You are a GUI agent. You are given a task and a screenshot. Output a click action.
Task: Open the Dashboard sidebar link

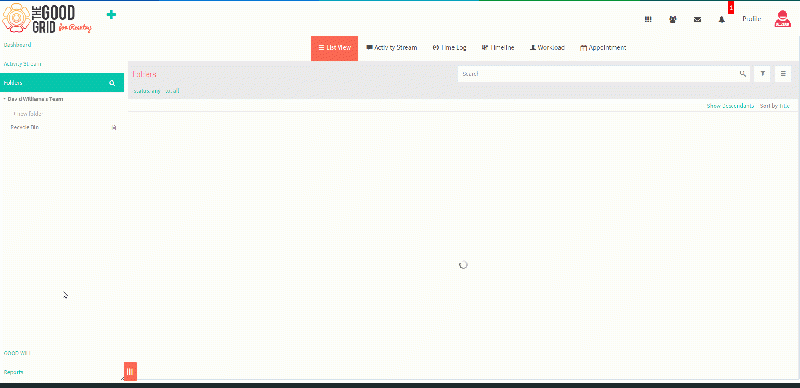[x=17, y=45]
